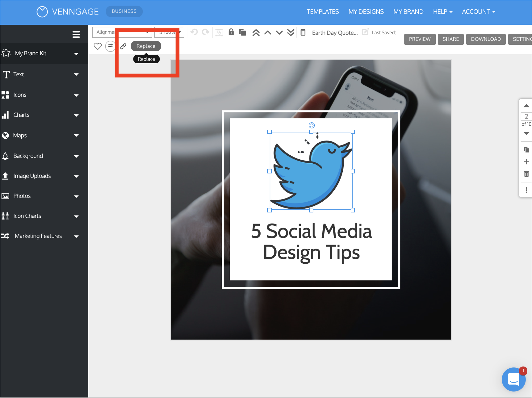Screen dimensions: 532x398
Task: Click the Earth Day Quote title
Action: [x=335, y=33]
